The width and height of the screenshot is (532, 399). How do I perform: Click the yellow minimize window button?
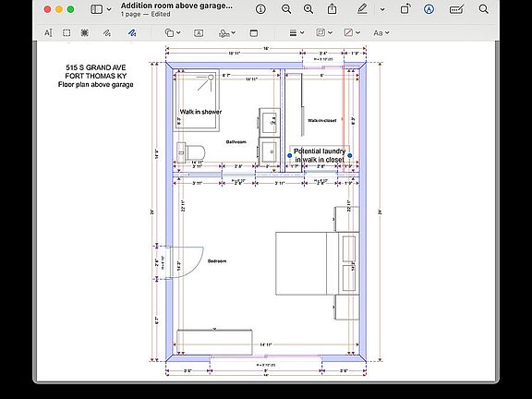[x=59, y=9]
